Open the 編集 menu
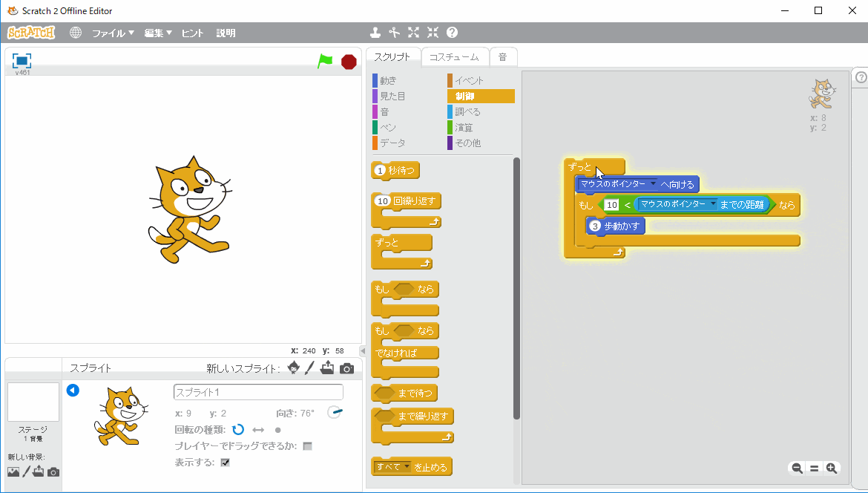This screenshot has width=868, height=493. point(158,33)
